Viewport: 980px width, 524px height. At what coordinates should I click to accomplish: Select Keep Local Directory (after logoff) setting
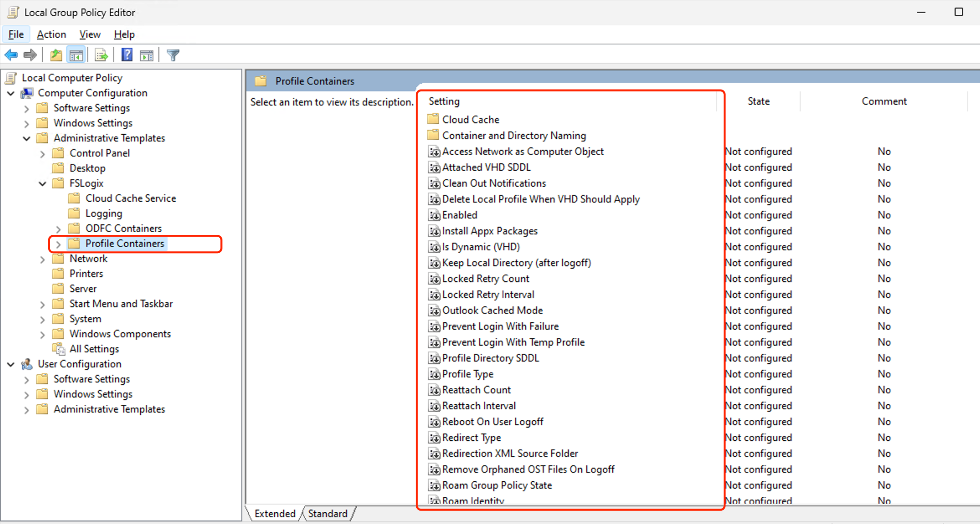click(516, 263)
